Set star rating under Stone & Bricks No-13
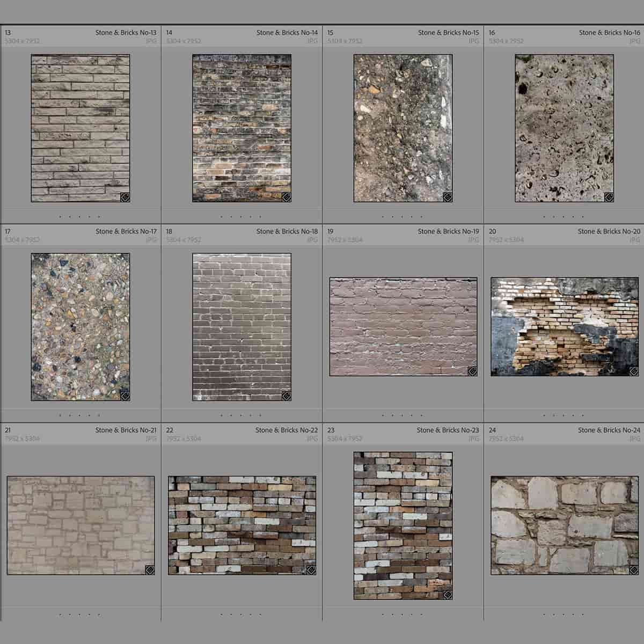The width and height of the screenshot is (644, 644). pos(79,217)
